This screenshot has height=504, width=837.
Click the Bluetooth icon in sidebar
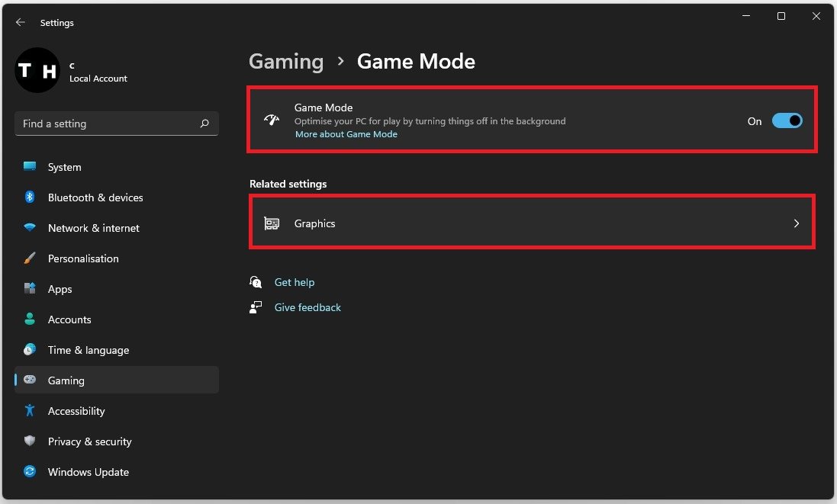pos(30,197)
